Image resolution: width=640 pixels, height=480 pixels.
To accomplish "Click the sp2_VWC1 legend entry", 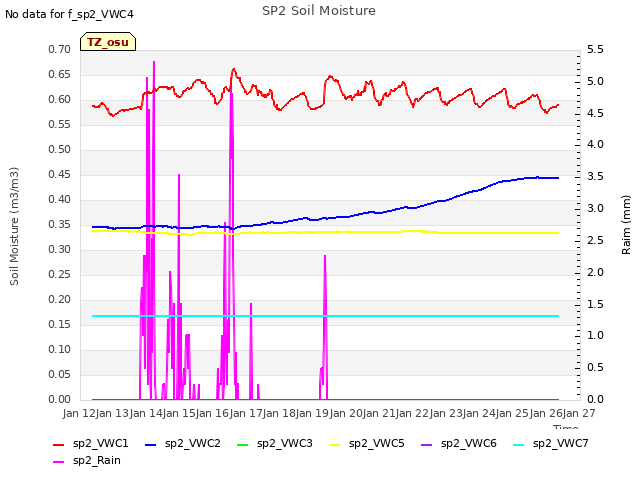I will [91, 443].
